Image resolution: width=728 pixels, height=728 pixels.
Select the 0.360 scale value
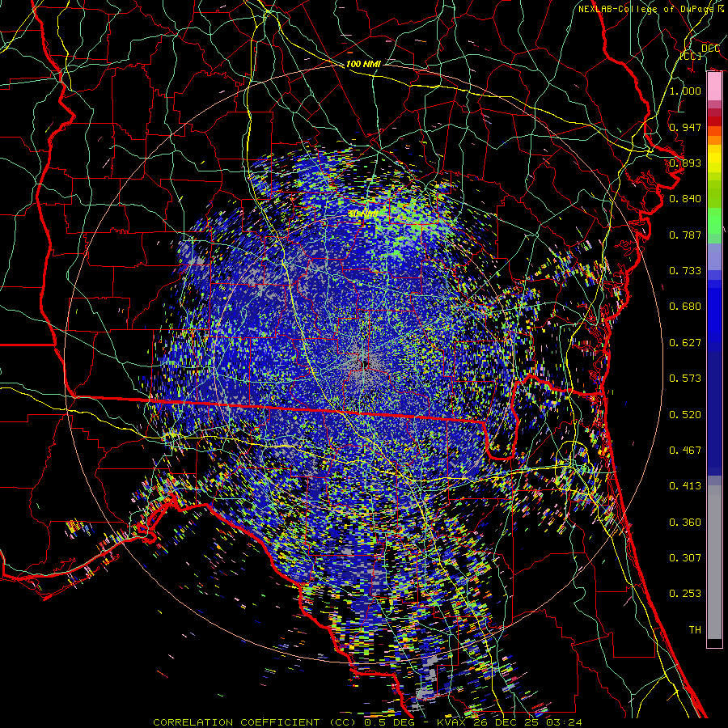tap(685, 523)
